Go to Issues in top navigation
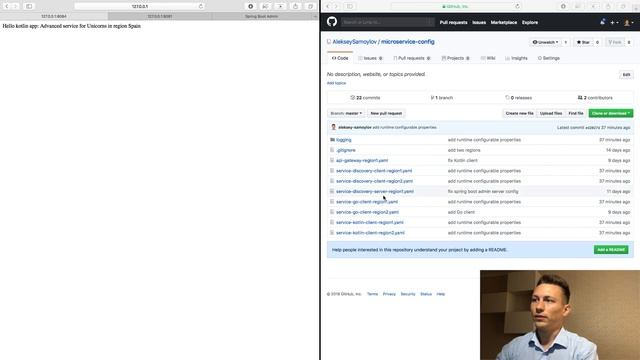 (479, 22)
